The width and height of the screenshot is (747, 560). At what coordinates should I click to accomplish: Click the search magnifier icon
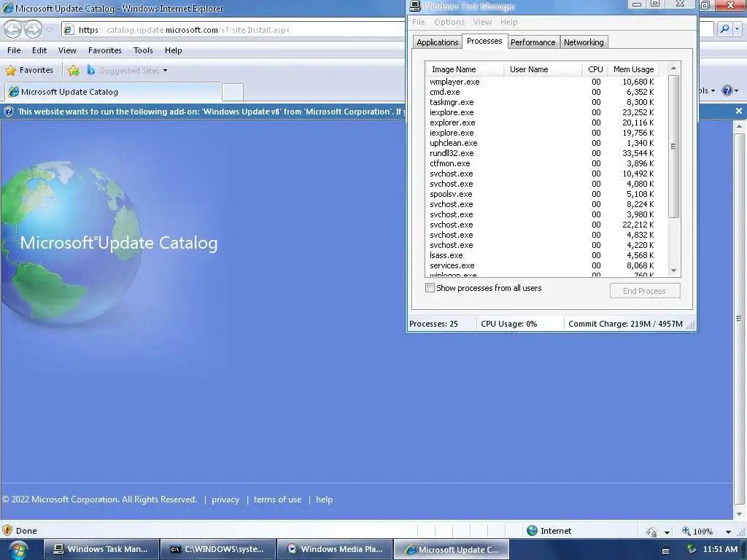724,29
